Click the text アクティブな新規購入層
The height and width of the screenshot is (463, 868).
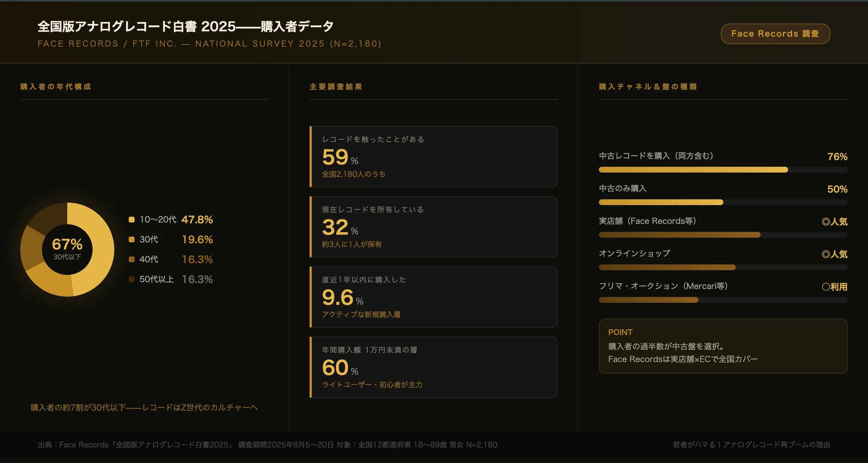361,315
